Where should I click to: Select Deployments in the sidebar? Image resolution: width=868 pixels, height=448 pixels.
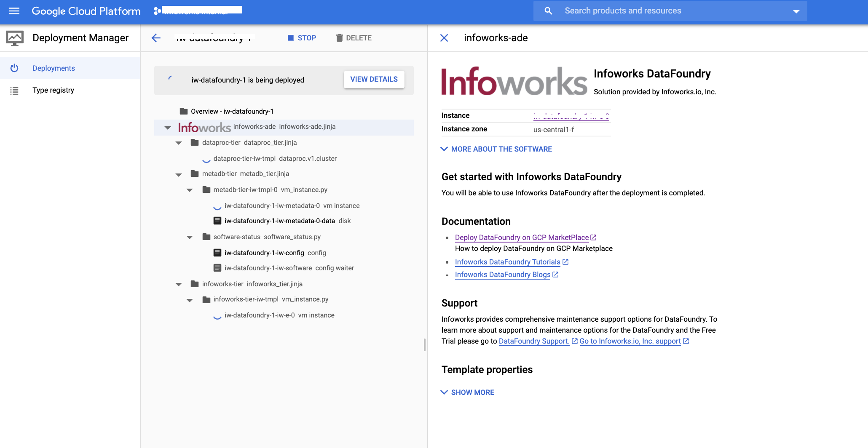pyautogui.click(x=70, y=68)
